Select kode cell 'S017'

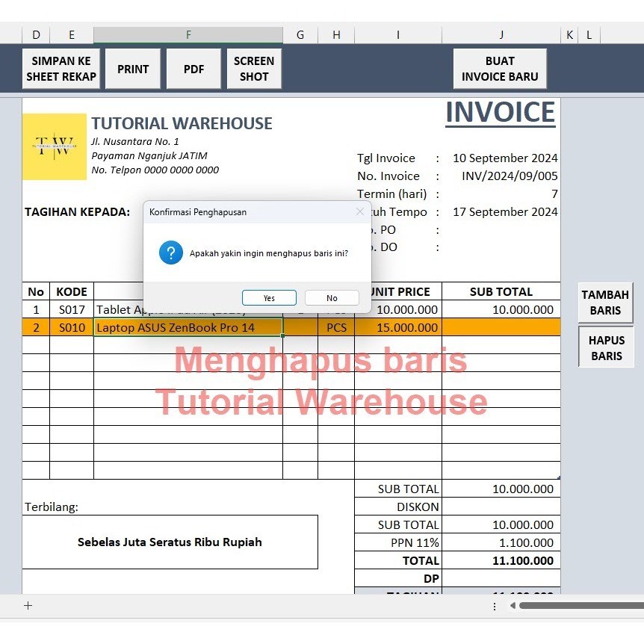[72, 309]
